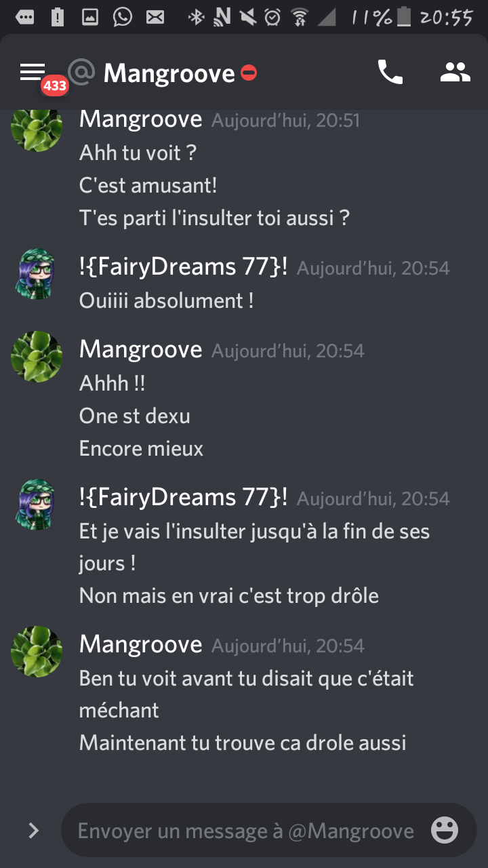Select the message "Non mais en vrai c'est trop drôle"

point(229,595)
